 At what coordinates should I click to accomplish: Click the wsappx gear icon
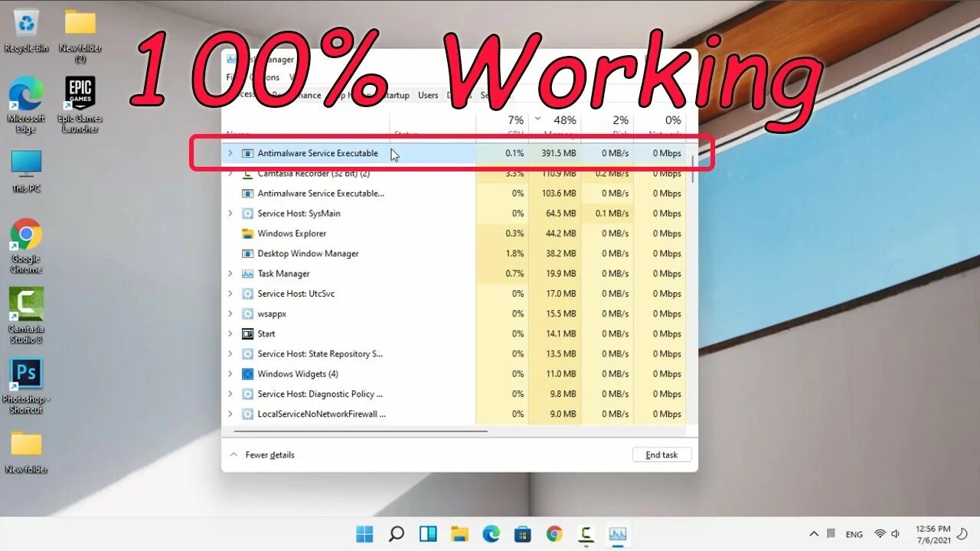pyautogui.click(x=247, y=314)
